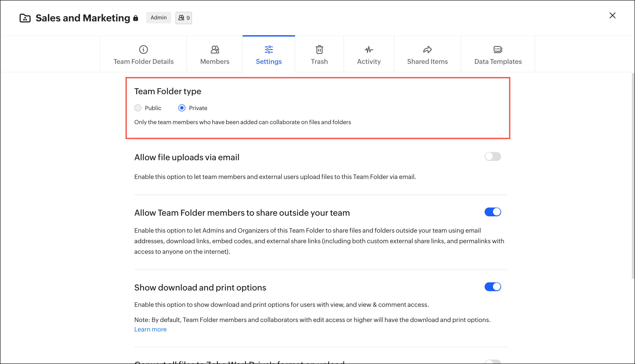Click the lock icon beside folder name
635x364 pixels.
point(136,18)
